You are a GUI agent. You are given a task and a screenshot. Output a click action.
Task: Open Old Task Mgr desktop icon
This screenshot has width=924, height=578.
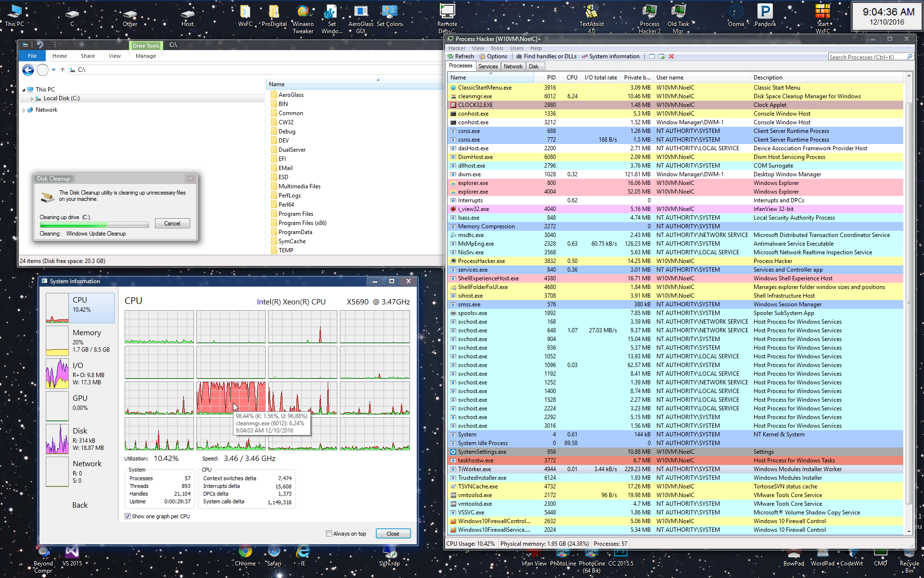(679, 19)
